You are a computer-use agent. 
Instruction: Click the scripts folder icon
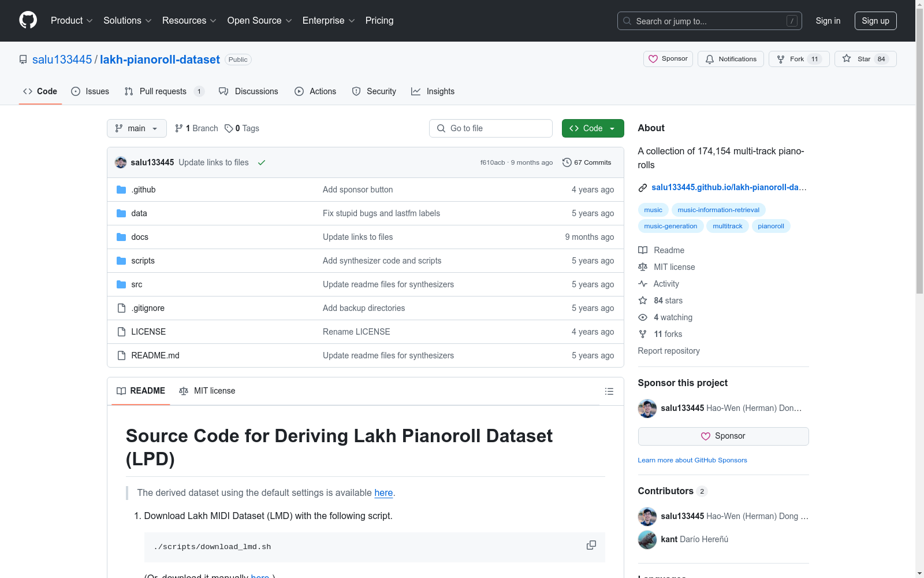click(x=121, y=261)
